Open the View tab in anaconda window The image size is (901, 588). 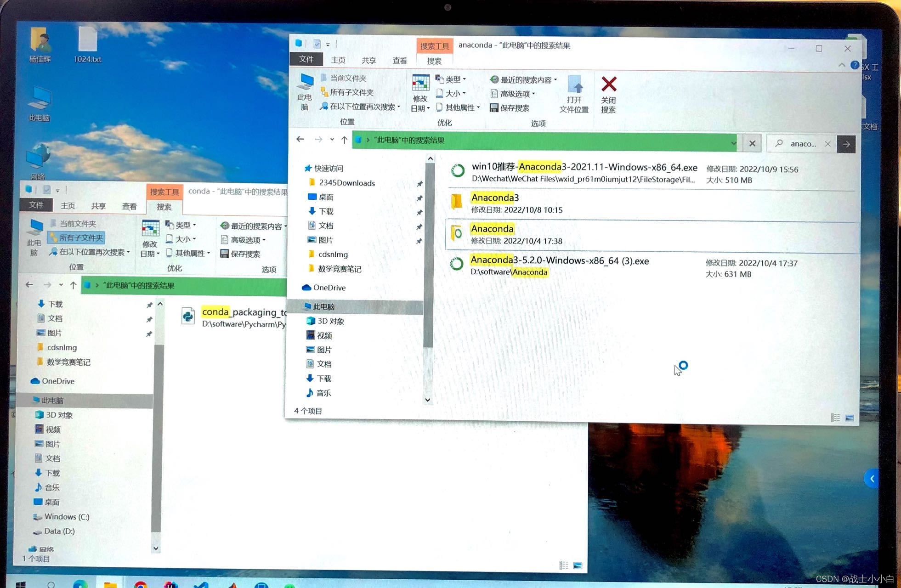pos(400,61)
